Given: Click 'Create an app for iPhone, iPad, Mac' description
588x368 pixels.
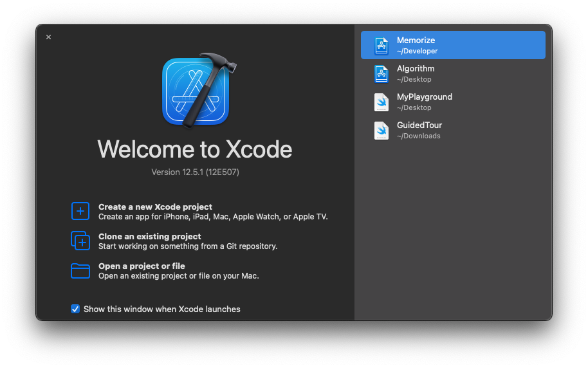Looking at the screenshot, I should [x=213, y=217].
